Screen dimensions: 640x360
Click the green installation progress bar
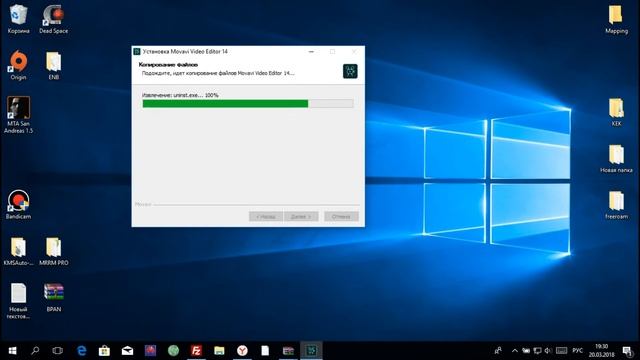247,104
